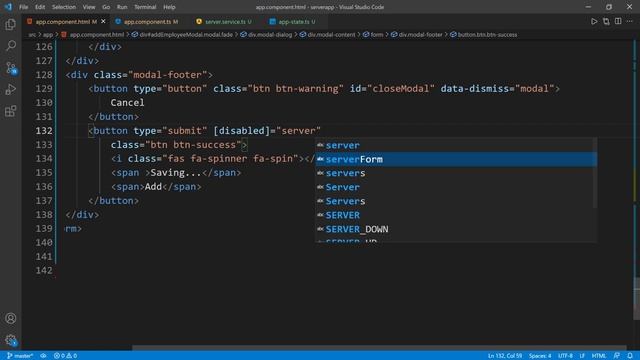Click the 'Saving...' text on line 135

coord(176,173)
